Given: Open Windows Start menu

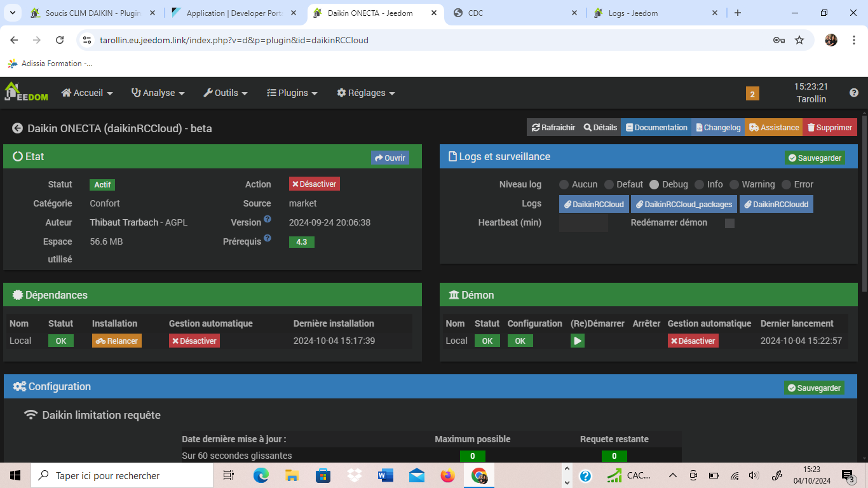Looking at the screenshot, I should coord(15,475).
